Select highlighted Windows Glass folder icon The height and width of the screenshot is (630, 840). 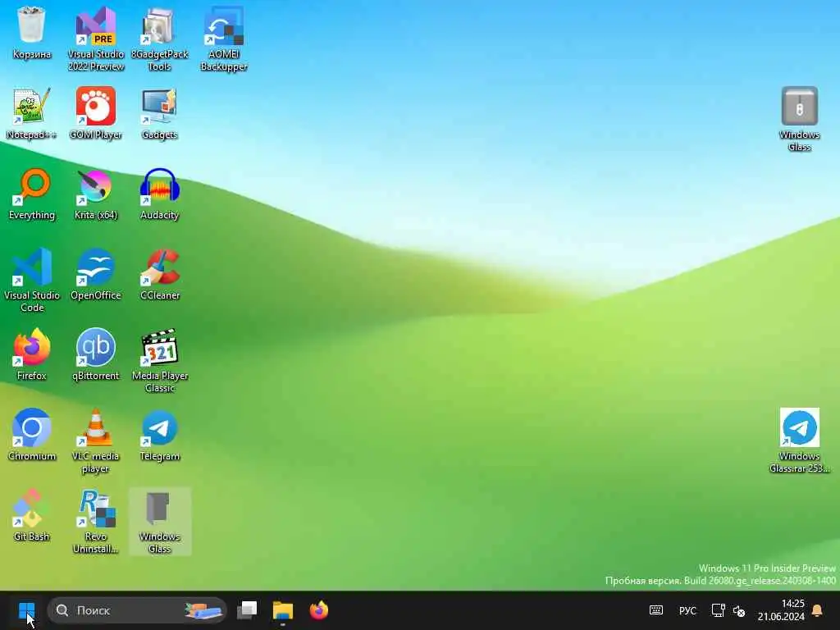pyautogui.click(x=160, y=521)
